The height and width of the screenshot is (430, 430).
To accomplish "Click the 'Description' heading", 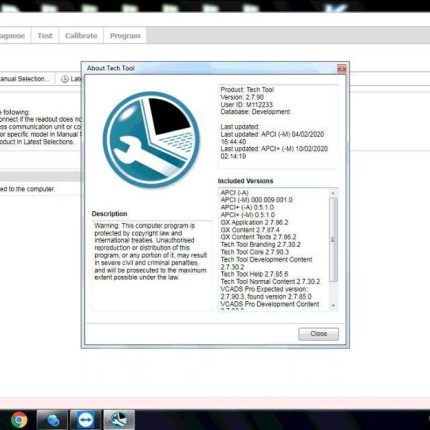I will [x=109, y=214].
